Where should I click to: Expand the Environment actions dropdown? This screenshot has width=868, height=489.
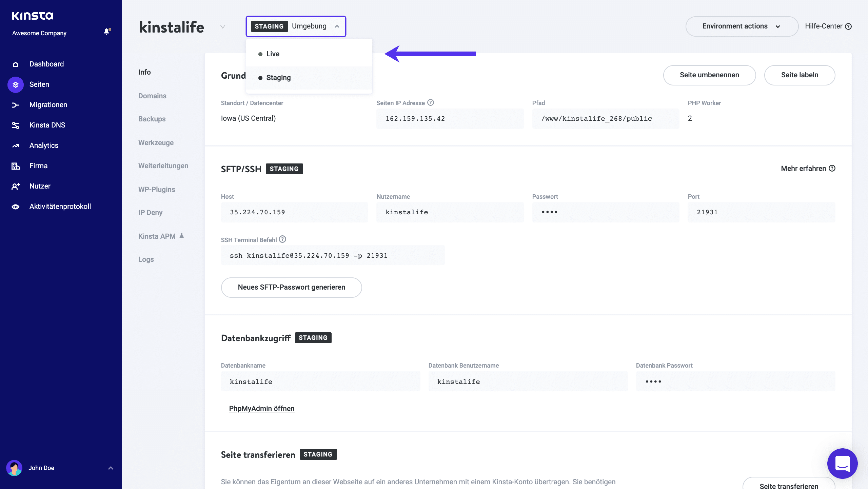[x=738, y=26]
